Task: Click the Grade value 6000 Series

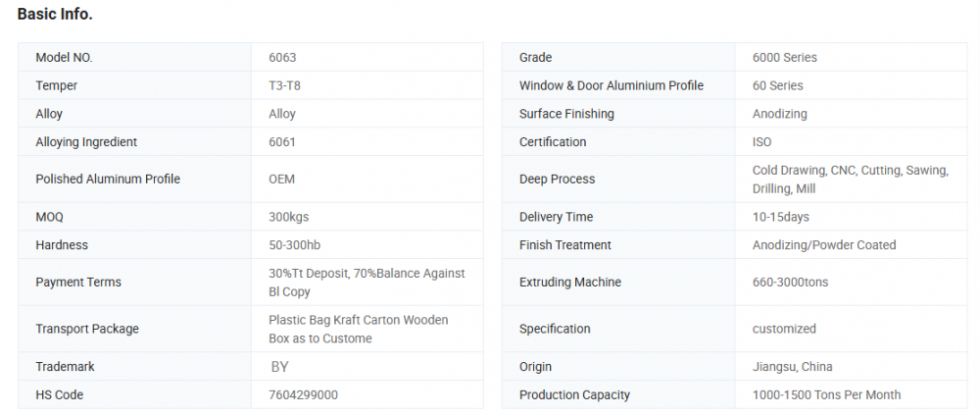Action: point(784,57)
